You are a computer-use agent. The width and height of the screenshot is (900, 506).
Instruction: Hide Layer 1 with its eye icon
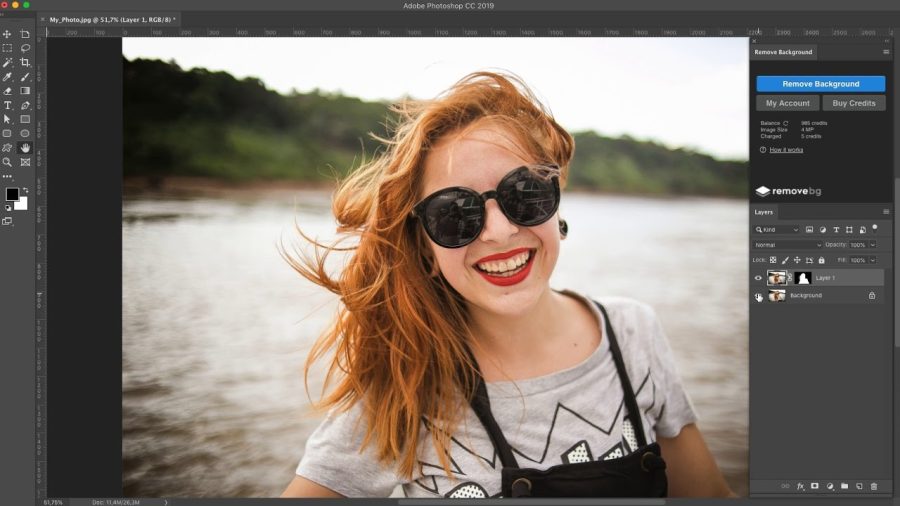[758, 278]
